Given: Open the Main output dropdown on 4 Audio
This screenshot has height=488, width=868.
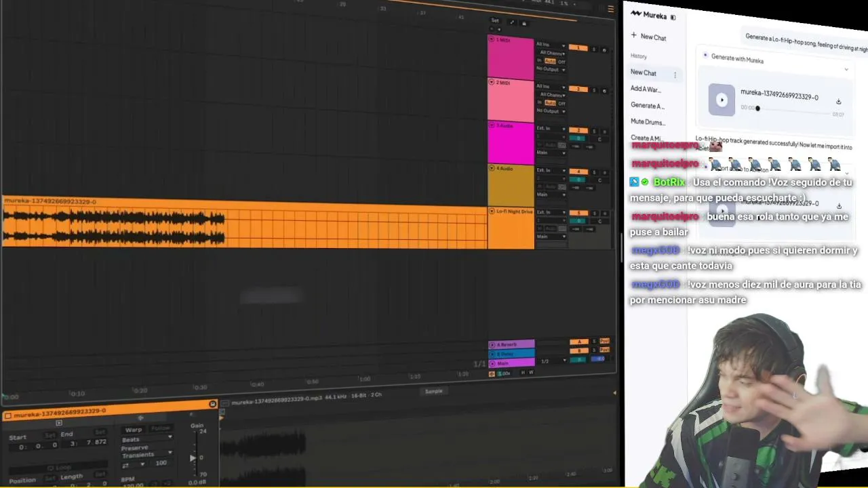Looking at the screenshot, I should (551, 195).
